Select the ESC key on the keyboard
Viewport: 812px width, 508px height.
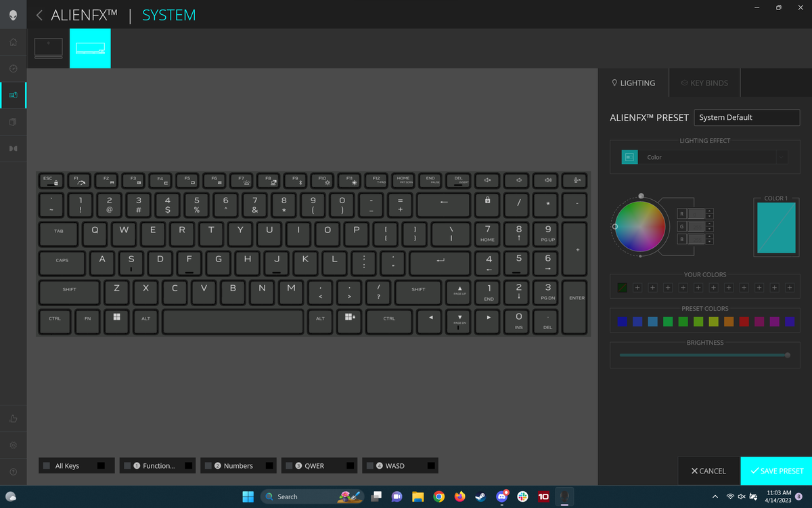pyautogui.click(x=51, y=180)
